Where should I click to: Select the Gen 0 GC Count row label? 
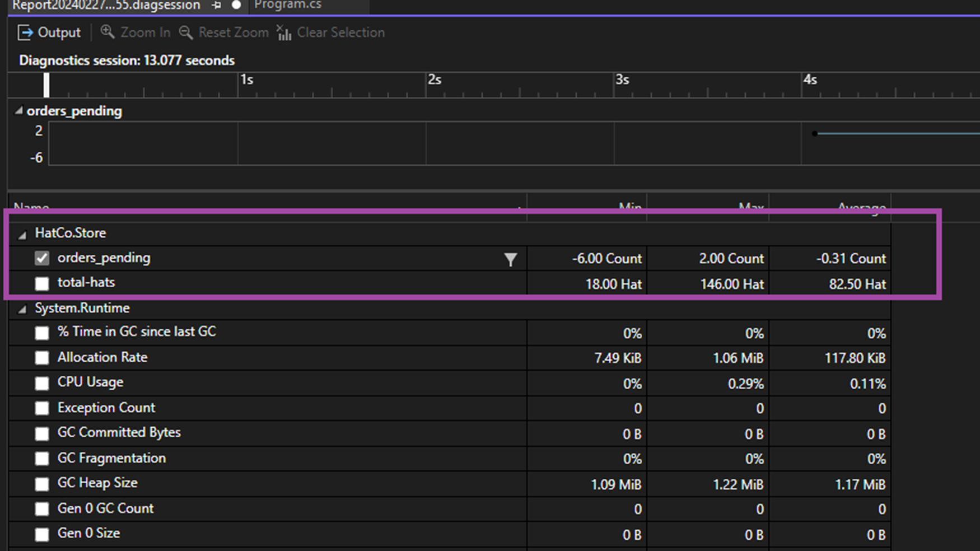click(105, 508)
